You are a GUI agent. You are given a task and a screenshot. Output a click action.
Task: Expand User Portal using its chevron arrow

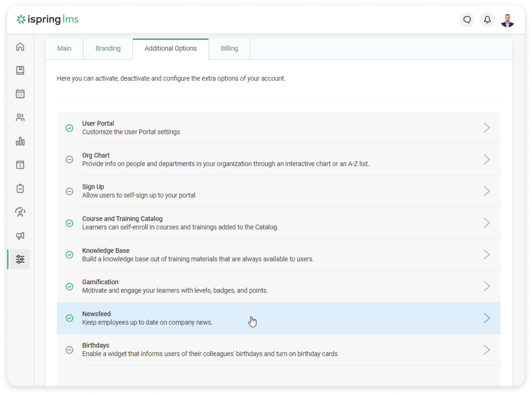(x=486, y=128)
